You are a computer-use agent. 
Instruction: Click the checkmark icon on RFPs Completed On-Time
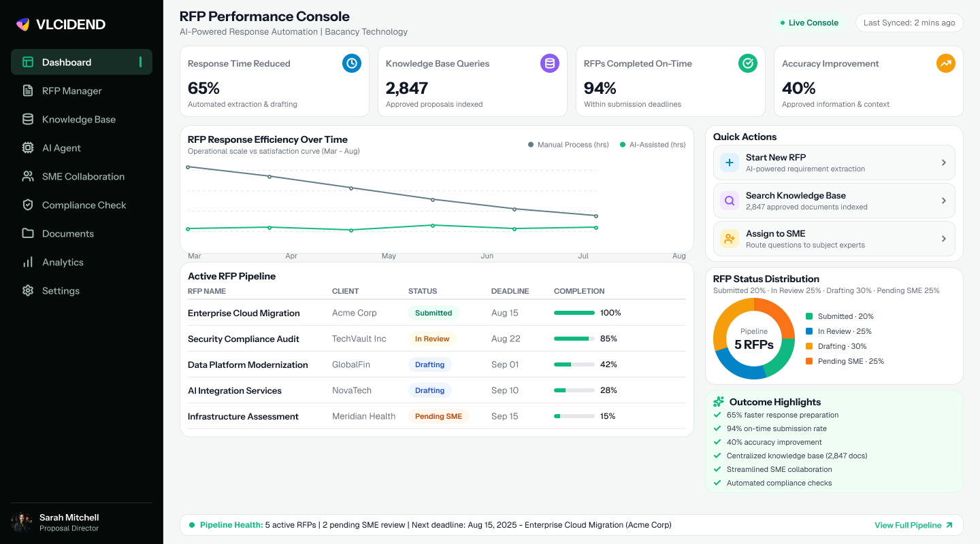coord(748,63)
